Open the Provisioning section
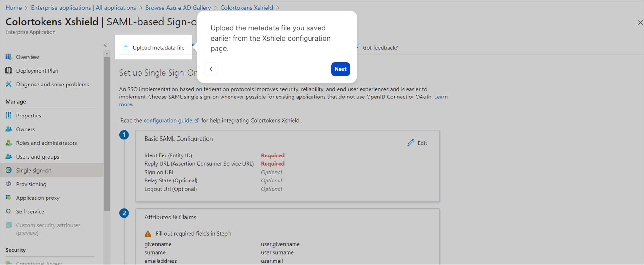This screenshot has height=265, width=644. (x=31, y=184)
